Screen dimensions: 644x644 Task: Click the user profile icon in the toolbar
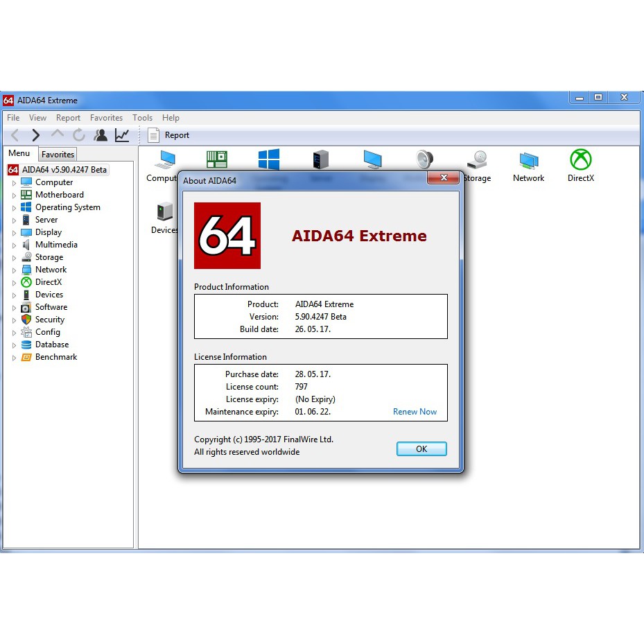(x=101, y=134)
